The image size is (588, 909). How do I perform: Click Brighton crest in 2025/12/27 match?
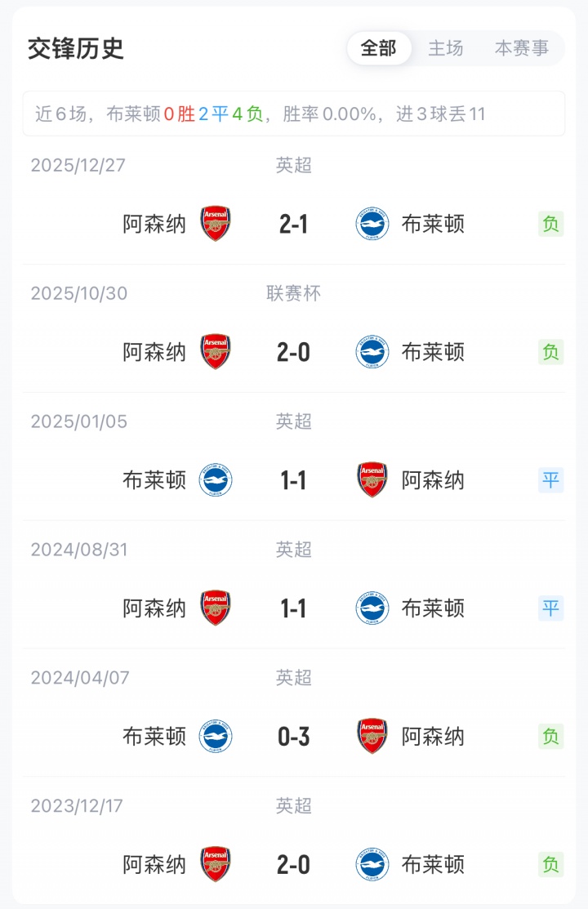[372, 224]
